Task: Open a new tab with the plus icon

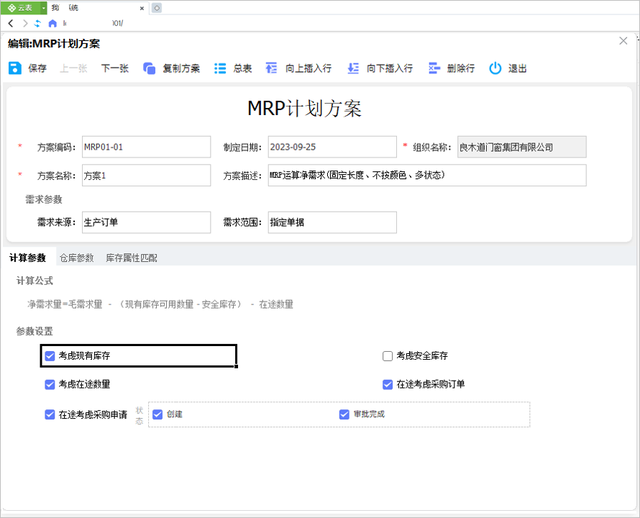Action: (157, 8)
